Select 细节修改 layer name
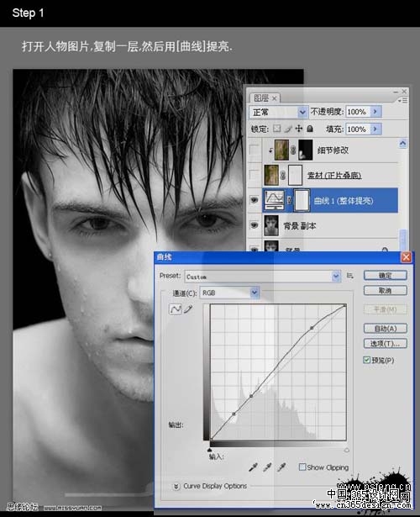Screen dimensions: 420x517 pyautogui.click(x=333, y=150)
